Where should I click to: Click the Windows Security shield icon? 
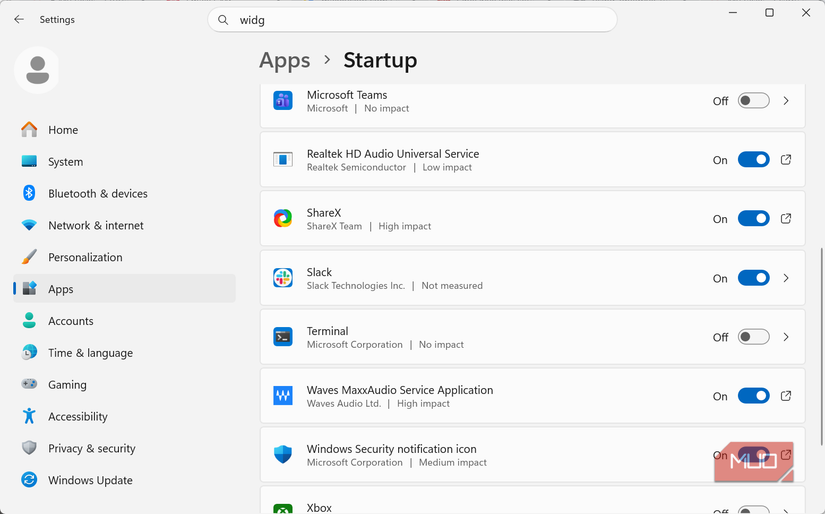pos(283,455)
